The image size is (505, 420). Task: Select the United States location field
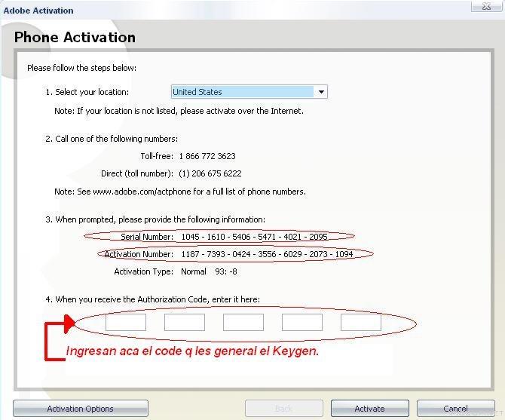coord(249,92)
